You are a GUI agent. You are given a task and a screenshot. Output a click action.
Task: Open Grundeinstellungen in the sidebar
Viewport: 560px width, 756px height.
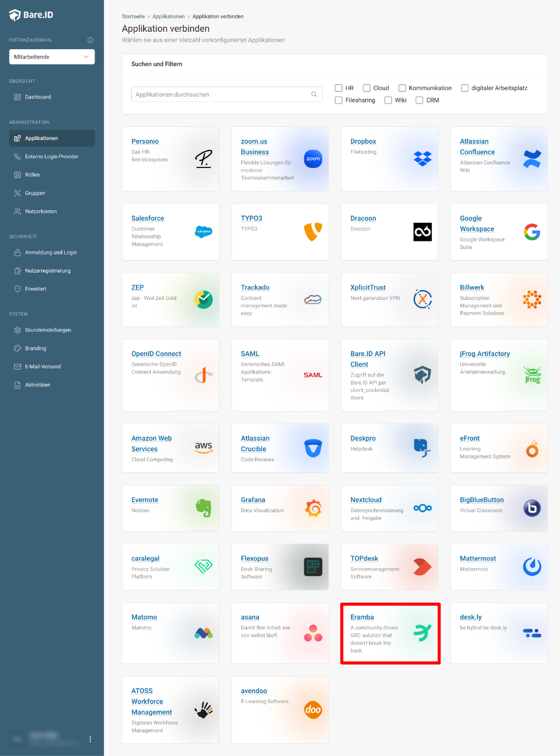coord(52,330)
